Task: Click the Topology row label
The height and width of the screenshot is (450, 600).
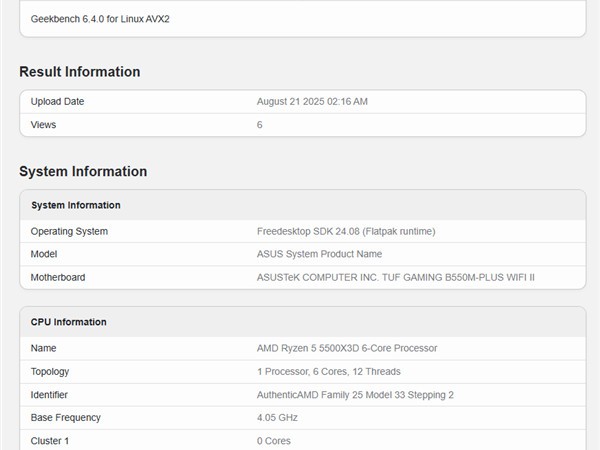Action: (x=53, y=371)
